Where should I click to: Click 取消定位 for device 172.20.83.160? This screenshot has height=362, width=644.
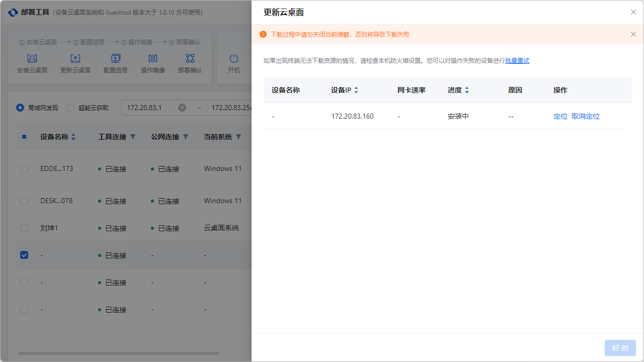586,116
